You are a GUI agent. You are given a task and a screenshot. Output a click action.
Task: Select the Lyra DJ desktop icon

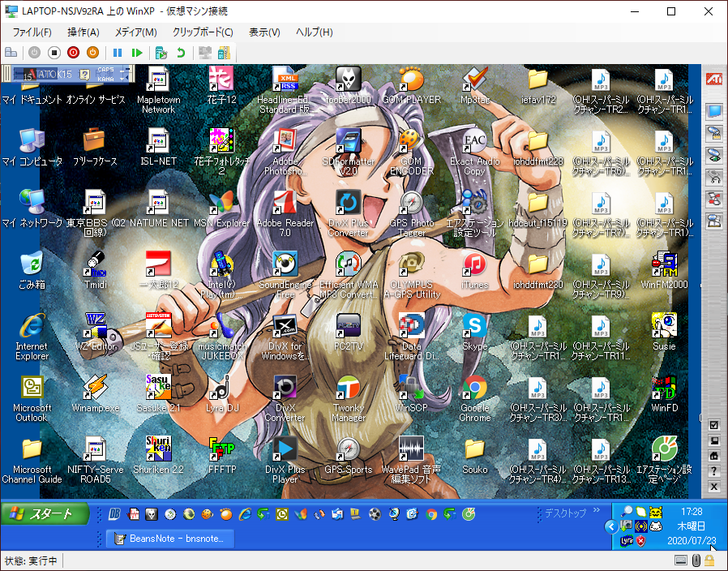pyautogui.click(x=222, y=394)
